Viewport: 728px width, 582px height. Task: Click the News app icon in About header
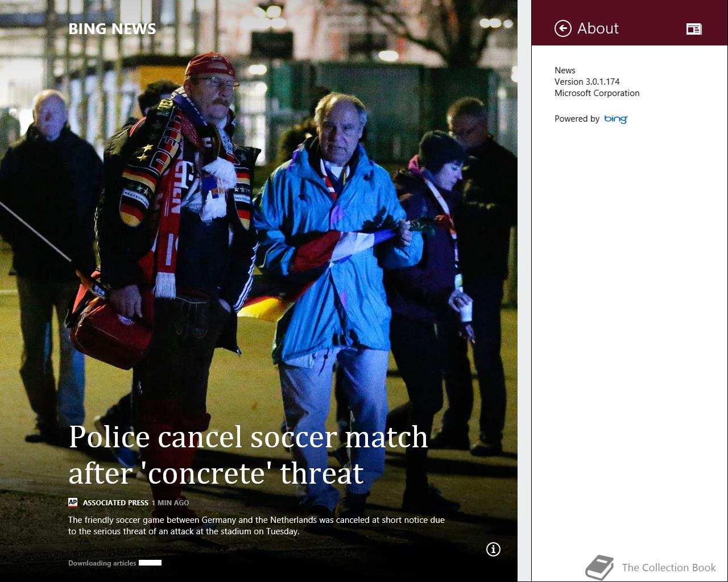point(694,29)
